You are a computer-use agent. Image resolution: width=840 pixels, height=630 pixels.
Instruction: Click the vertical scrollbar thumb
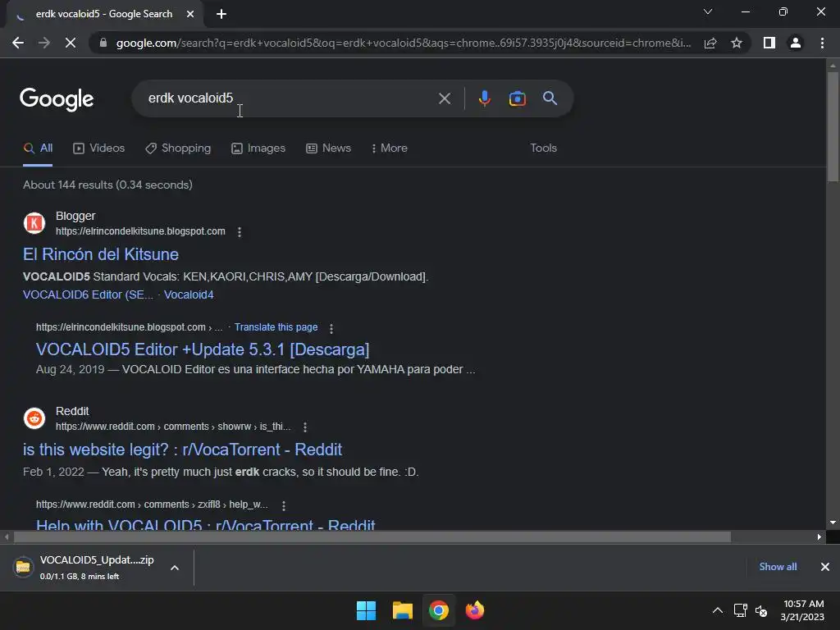[x=833, y=127]
